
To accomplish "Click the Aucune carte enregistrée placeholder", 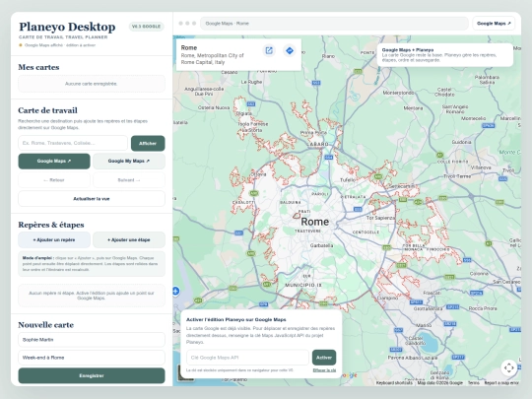I will pyautogui.click(x=92, y=84).
